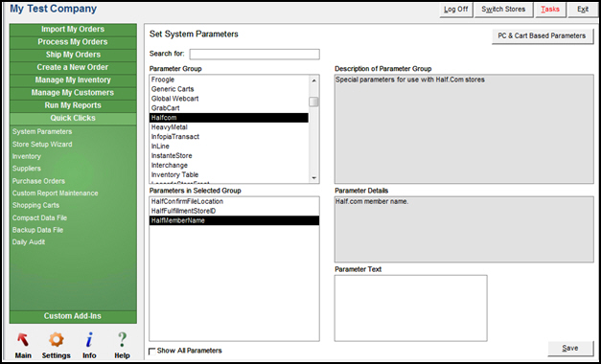This screenshot has height=364, width=601.
Task: Open Custom Report Maintenance link
Action: point(56,193)
